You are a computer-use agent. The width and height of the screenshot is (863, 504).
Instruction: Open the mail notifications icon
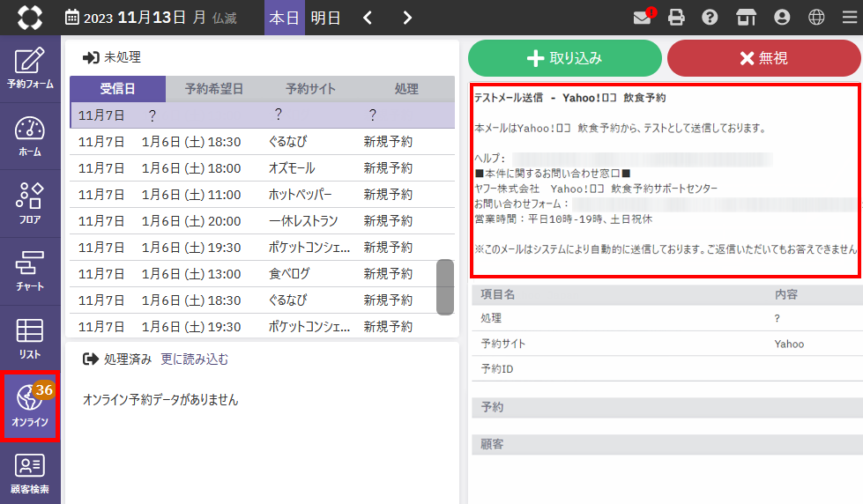click(x=643, y=18)
